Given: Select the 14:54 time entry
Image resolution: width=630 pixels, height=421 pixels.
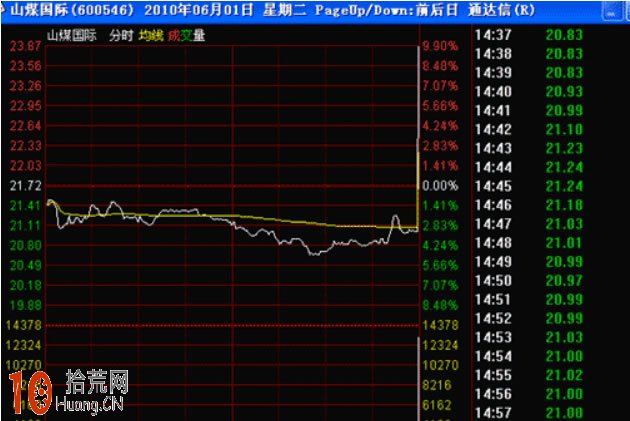Looking at the screenshot, I should [x=493, y=356].
